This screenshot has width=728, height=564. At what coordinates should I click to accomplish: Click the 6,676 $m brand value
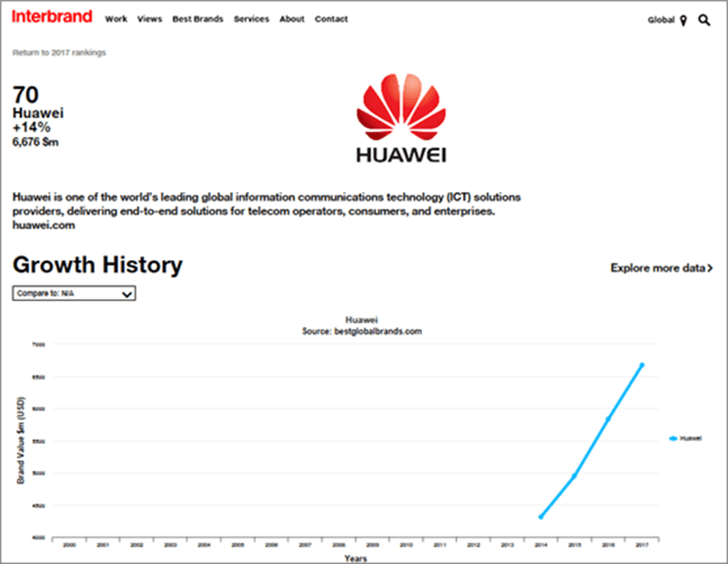pos(35,142)
